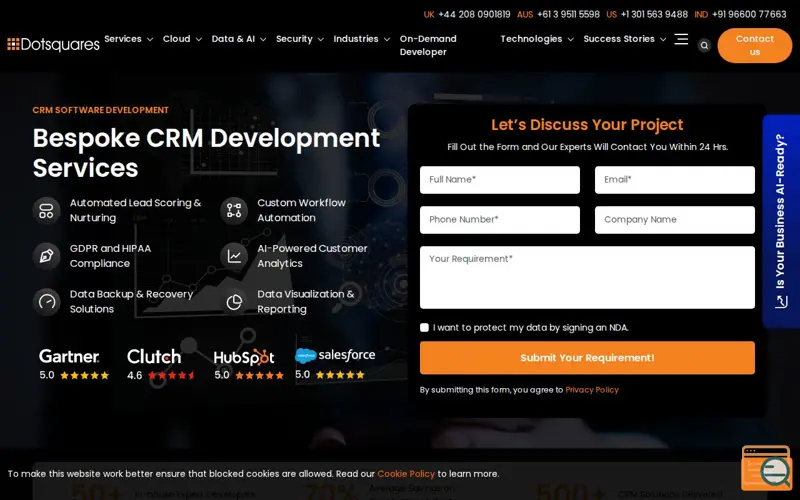Image resolution: width=800 pixels, height=500 pixels.
Task: Click the Gartner rating logo
Action: (69, 356)
